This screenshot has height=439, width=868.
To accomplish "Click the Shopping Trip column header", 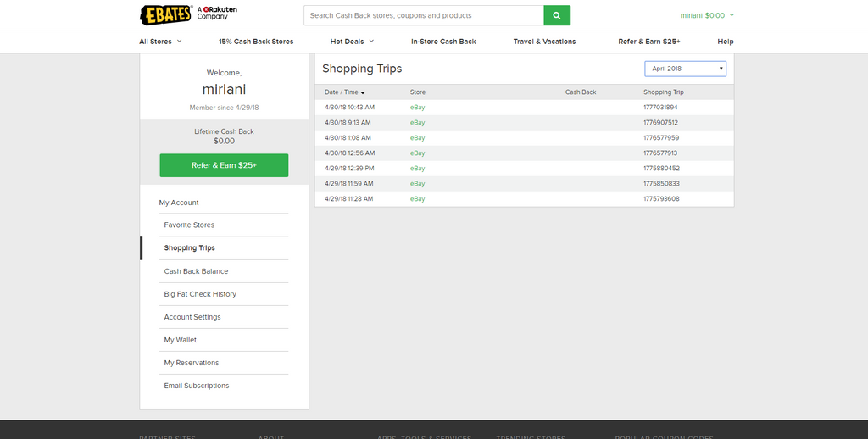I will [x=663, y=92].
